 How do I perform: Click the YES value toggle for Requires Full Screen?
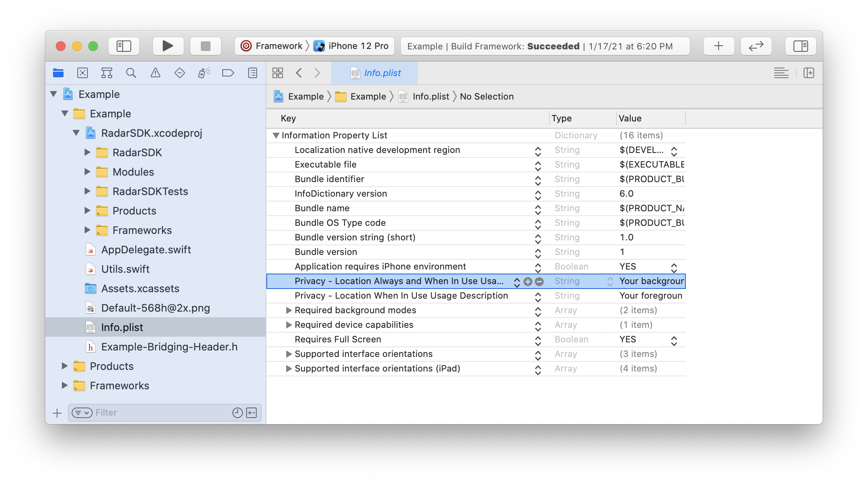(x=673, y=340)
